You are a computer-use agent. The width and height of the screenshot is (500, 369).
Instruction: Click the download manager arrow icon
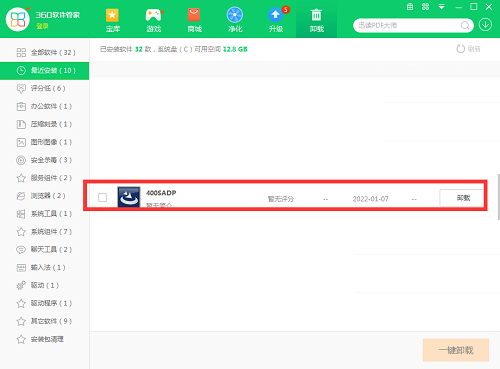tap(485, 25)
